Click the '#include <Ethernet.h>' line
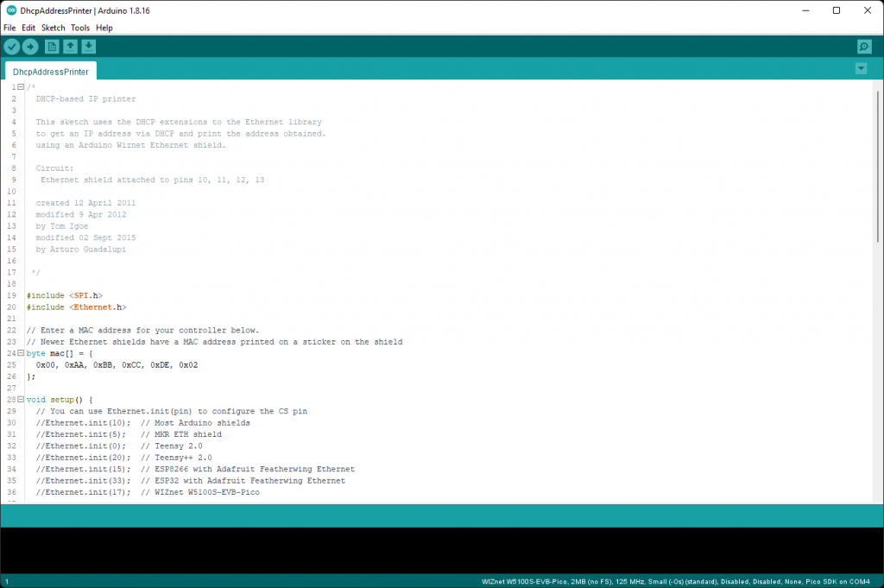This screenshot has width=884, height=588. point(76,307)
